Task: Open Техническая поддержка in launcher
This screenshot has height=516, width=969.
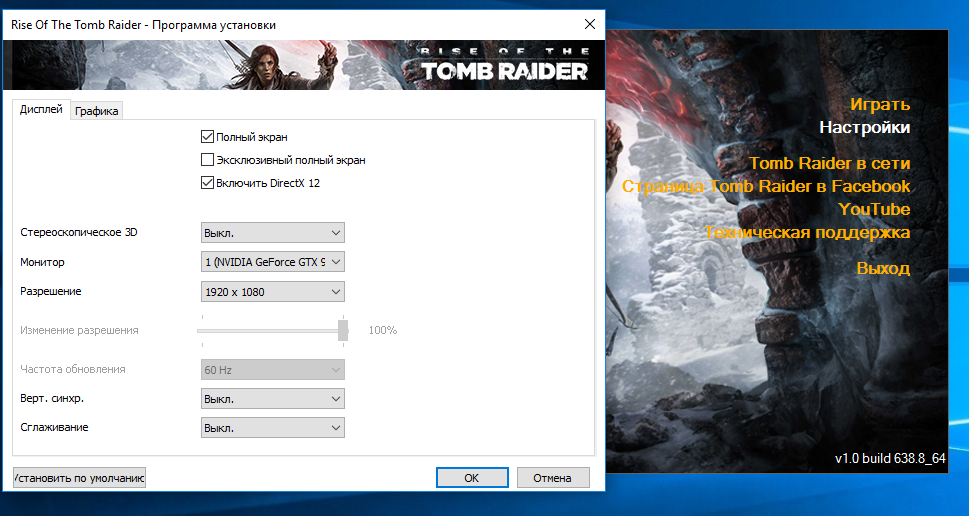Action: tap(807, 232)
